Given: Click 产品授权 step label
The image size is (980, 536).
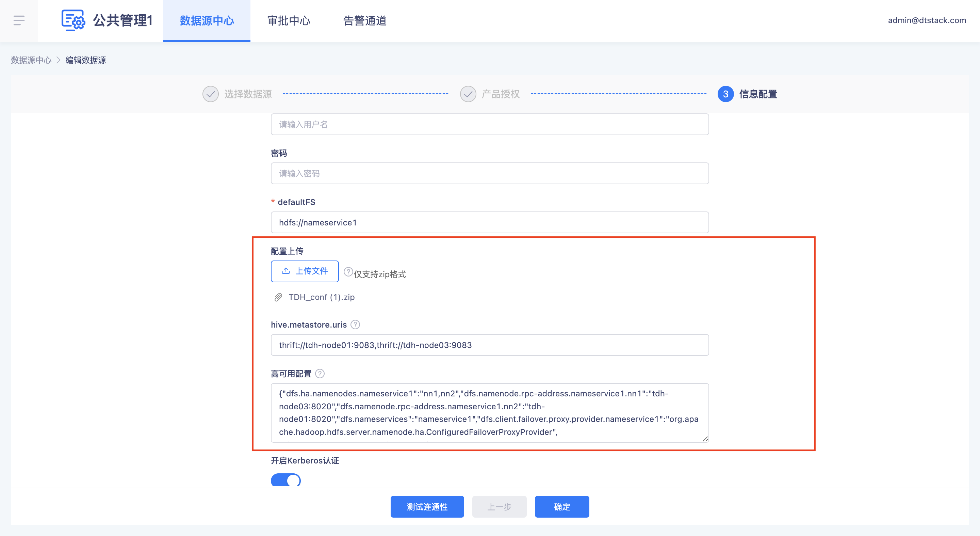Looking at the screenshot, I should (x=501, y=94).
